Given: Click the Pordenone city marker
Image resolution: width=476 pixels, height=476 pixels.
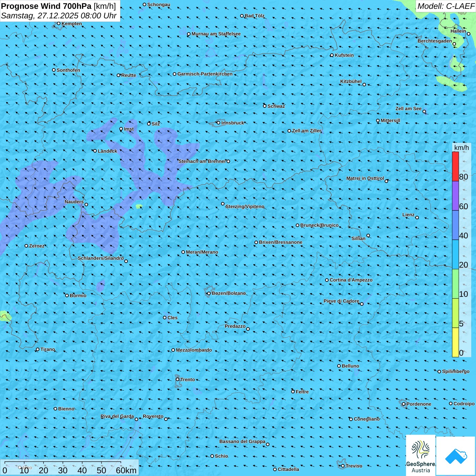Looking at the screenshot, I should [x=404, y=404].
